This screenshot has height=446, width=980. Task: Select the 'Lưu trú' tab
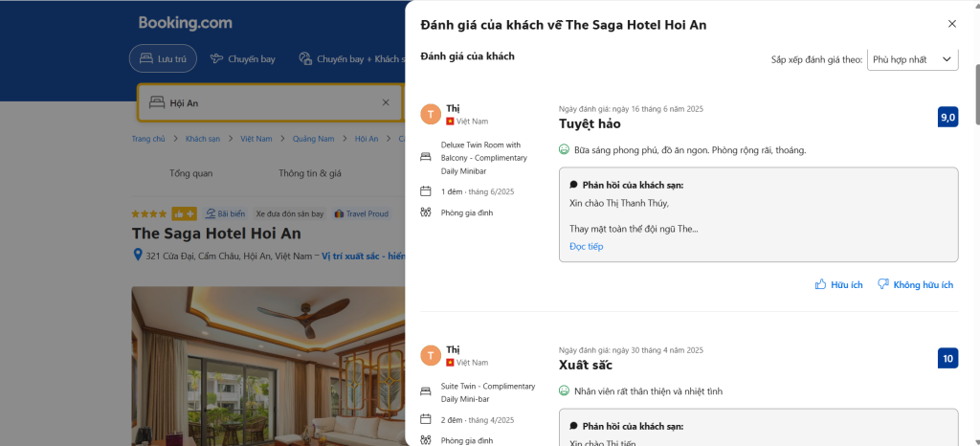pyautogui.click(x=163, y=58)
